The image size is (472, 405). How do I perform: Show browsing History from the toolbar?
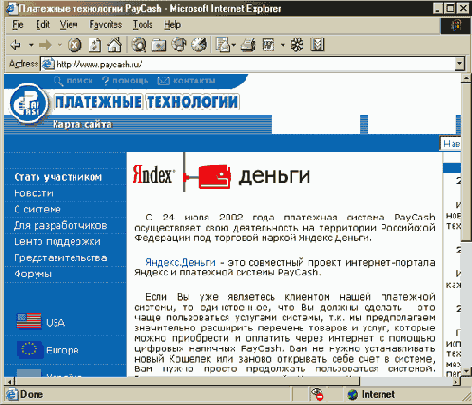(x=199, y=44)
